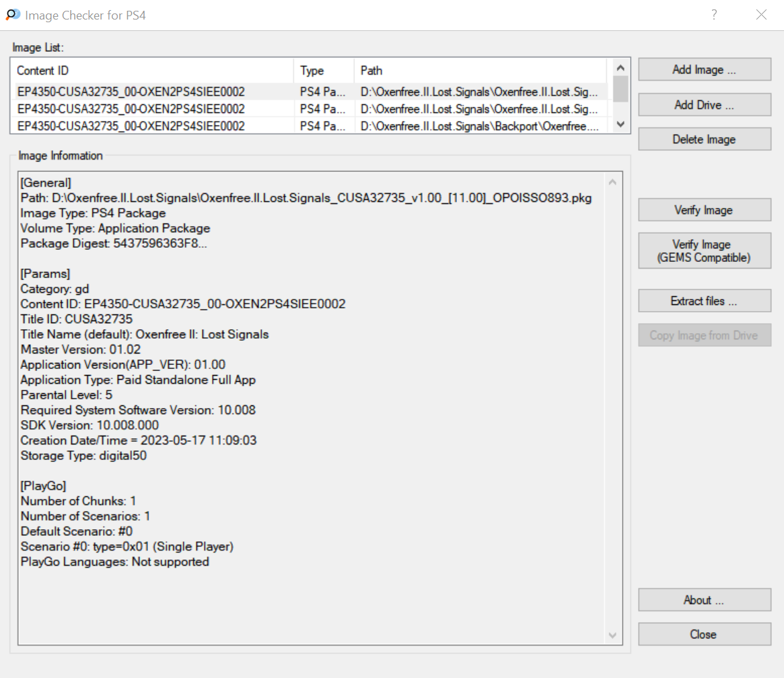Click the Add Drive button

705,105
